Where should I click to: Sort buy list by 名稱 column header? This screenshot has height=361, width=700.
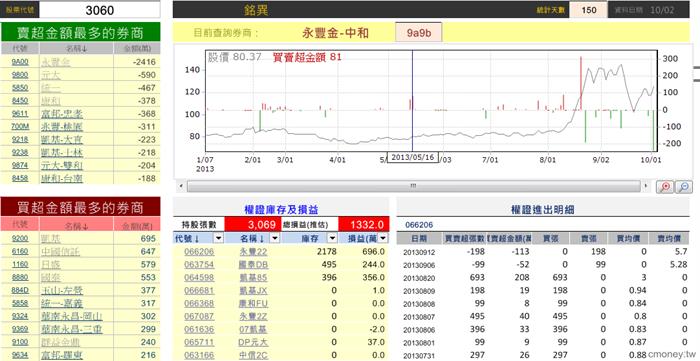(x=76, y=225)
